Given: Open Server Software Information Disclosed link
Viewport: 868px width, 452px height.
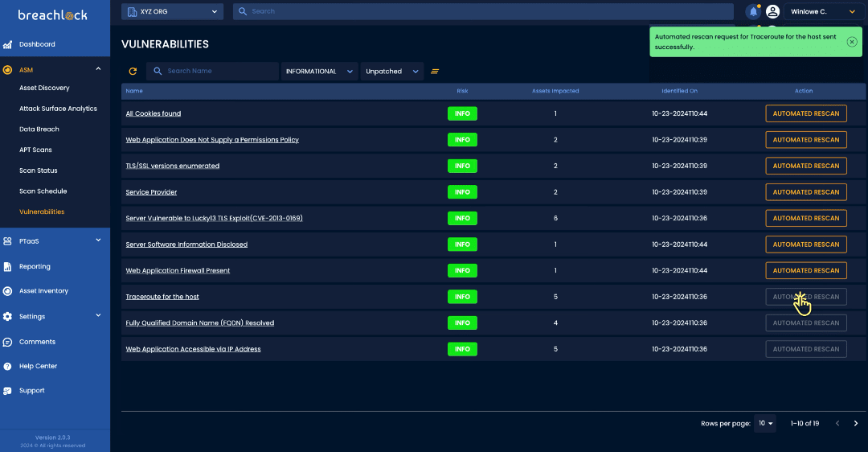Looking at the screenshot, I should click(186, 244).
